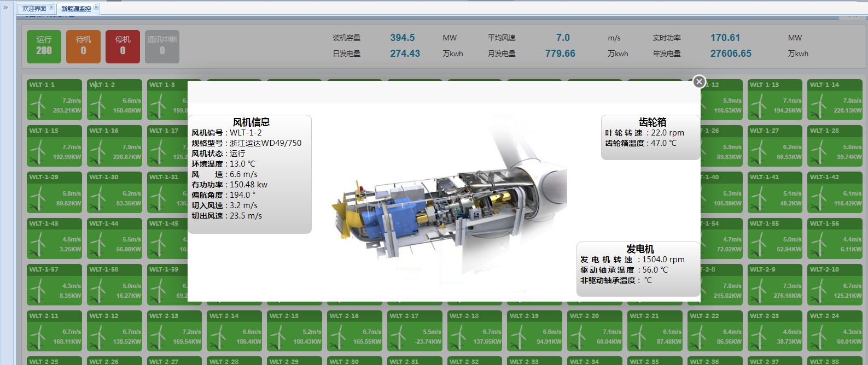Click the turbine icon in WLT-1-58
This screenshot has height=365, width=868.
click(x=97, y=291)
